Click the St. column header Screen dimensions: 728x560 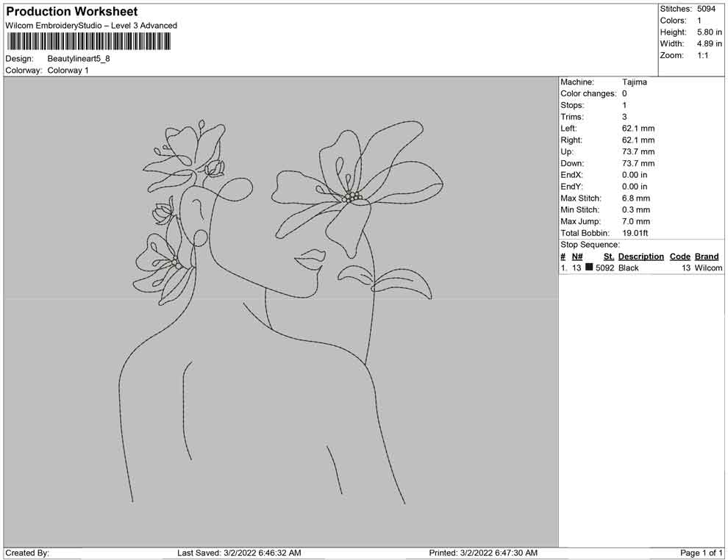click(x=609, y=256)
